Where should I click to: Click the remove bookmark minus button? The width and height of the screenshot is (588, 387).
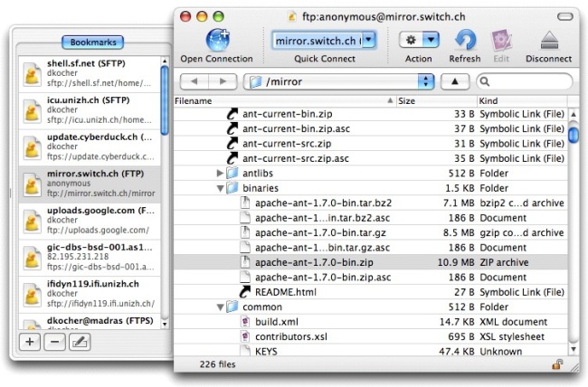[55, 342]
